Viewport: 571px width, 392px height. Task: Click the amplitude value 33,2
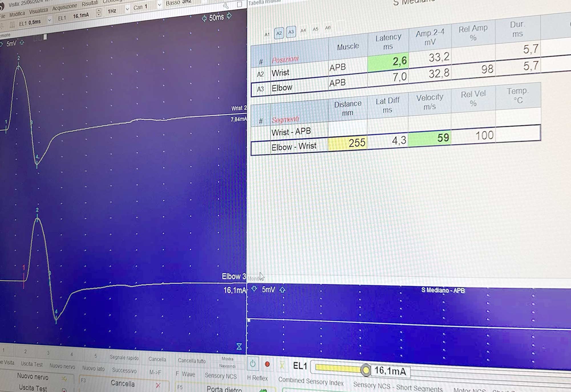tap(439, 57)
